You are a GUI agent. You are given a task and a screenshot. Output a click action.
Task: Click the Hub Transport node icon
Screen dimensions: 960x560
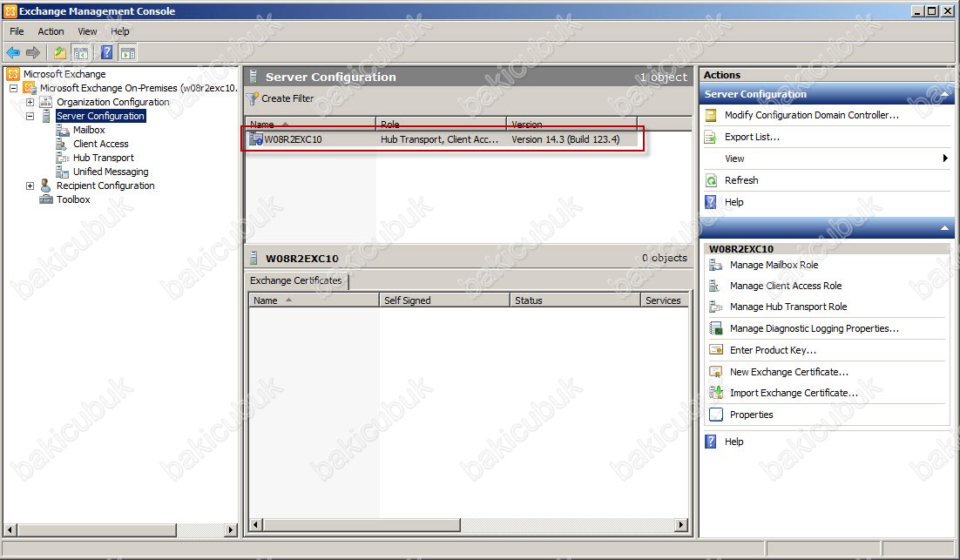pos(63,158)
